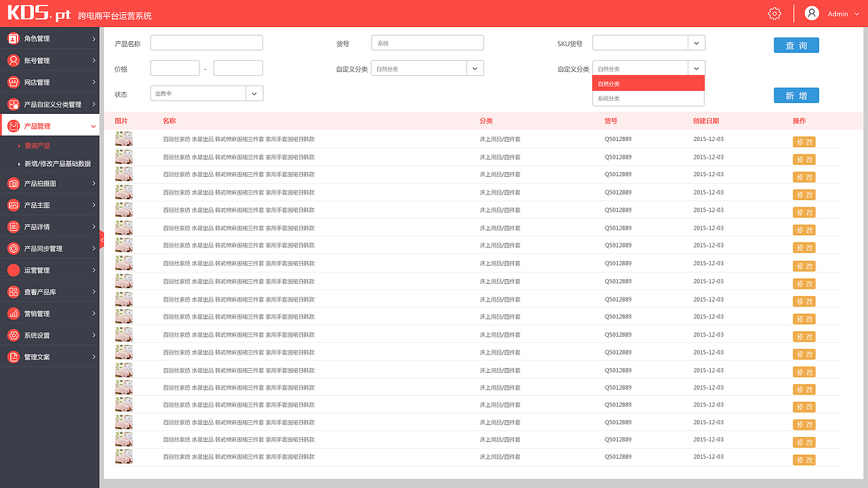Click the 图片 column header
The height and width of the screenshot is (488, 868).
(x=121, y=121)
